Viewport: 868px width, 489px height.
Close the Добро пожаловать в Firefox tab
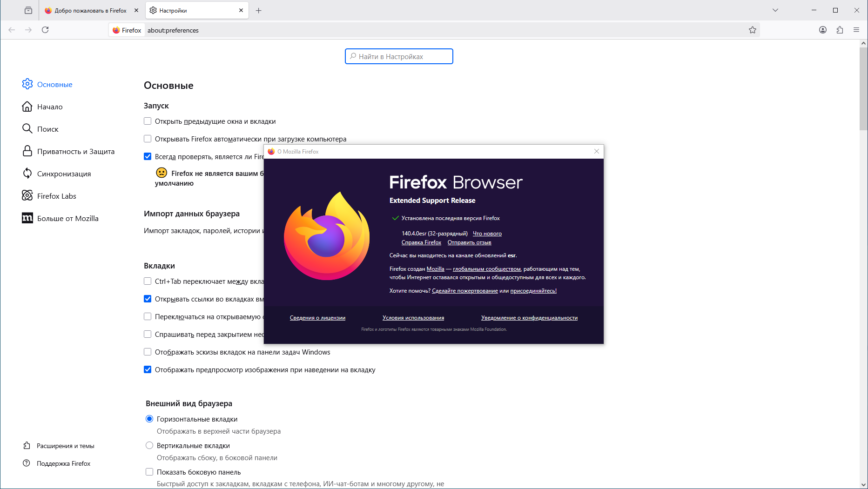136,10
